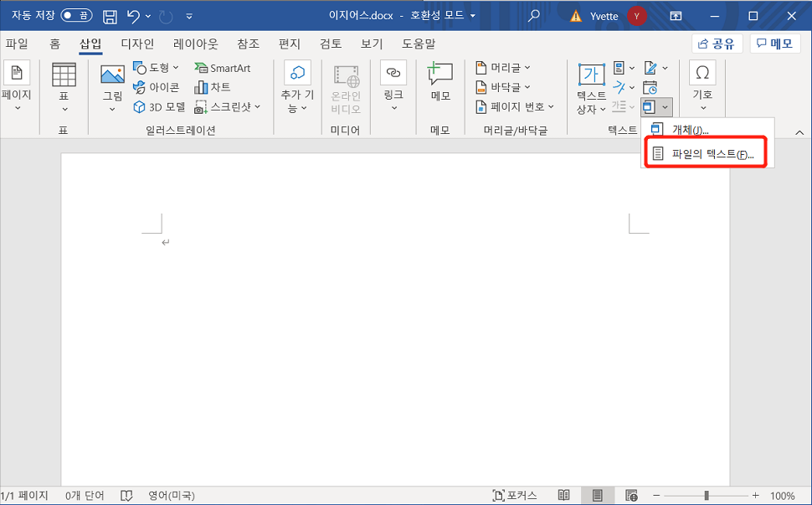Click 저장 (Save) in Quick Access toolbar
Image resolution: width=812 pixels, height=505 pixels.
[110, 14]
